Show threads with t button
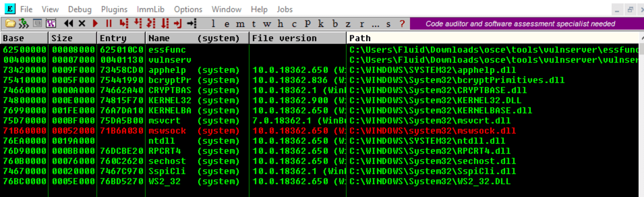This screenshot has width=644, height=197. click(254, 24)
